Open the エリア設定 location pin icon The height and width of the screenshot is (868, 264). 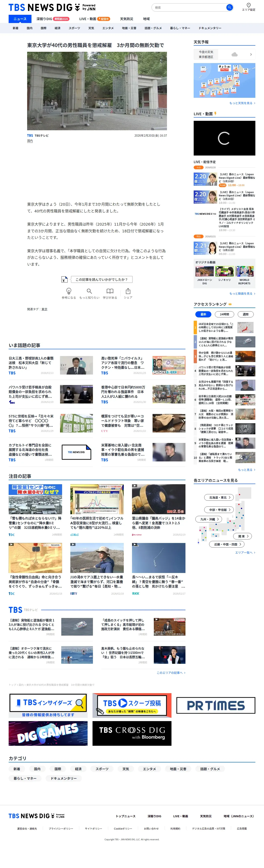(249, 5)
